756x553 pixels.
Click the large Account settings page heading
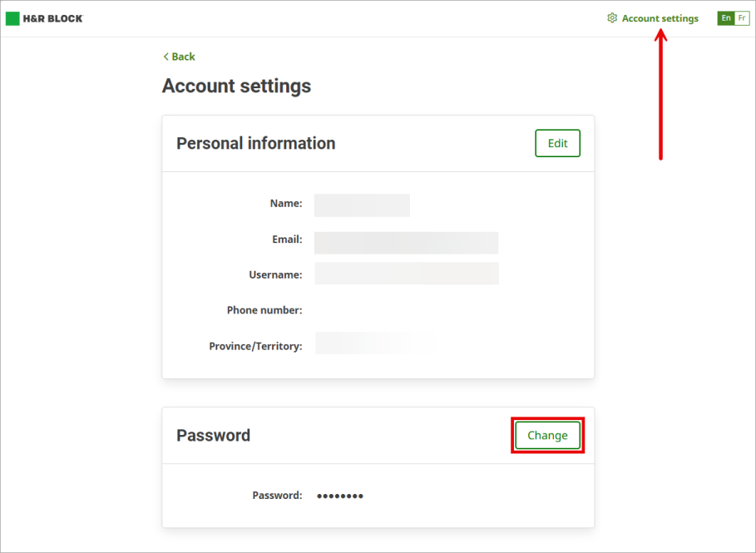click(x=236, y=86)
